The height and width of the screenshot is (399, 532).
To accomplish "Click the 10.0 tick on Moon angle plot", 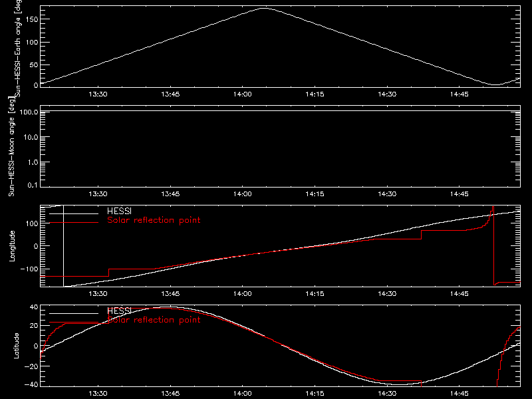I will click(x=31, y=137).
